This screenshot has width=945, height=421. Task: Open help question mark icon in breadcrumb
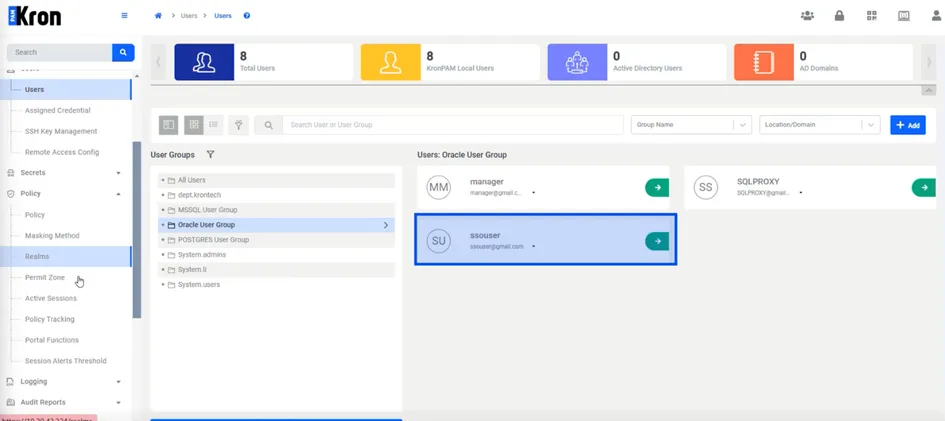(246, 16)
